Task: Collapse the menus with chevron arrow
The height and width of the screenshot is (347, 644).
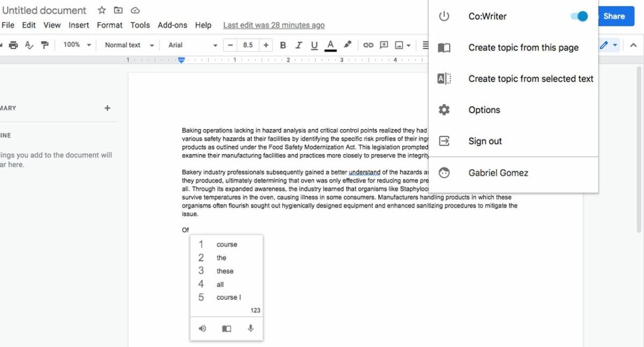Action: pyautogui.click(x=633, y=45)
